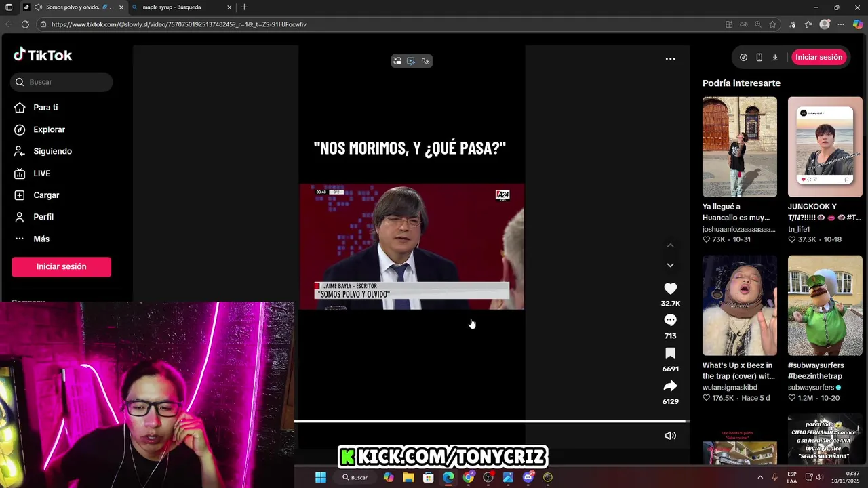This screenshot has width=868, height=488.
Task: Open the video's three-dot options menu
Action: tap(670, 59)
